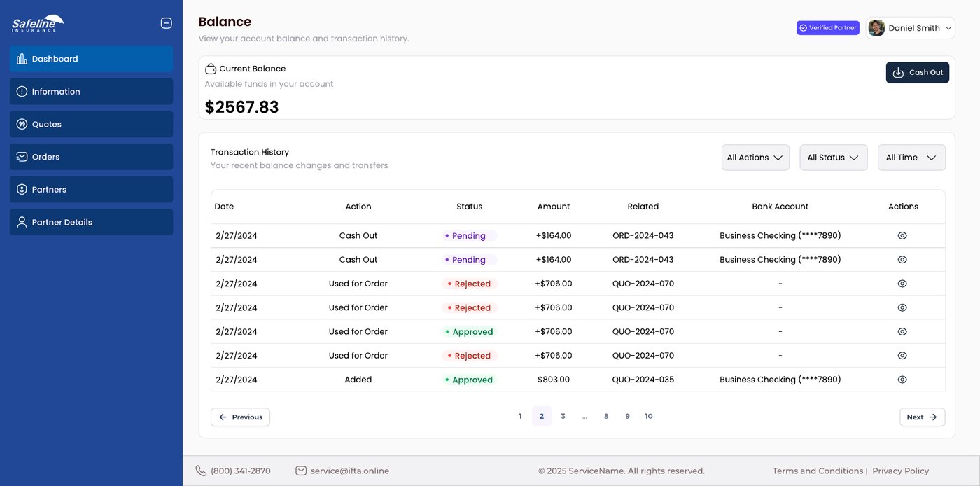The height and width of the screenshot is (486, 980).
Task: Open the Quotes menu item
Action: 91,124
